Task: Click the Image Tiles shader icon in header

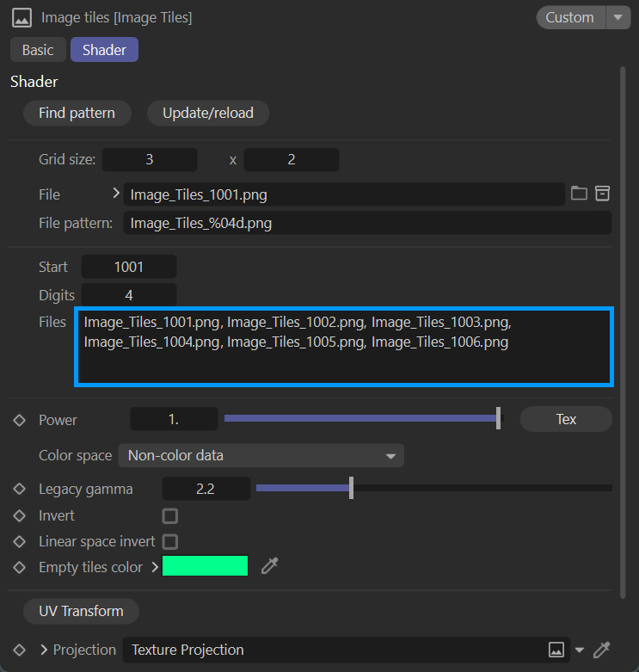Action: pos(22,17)
